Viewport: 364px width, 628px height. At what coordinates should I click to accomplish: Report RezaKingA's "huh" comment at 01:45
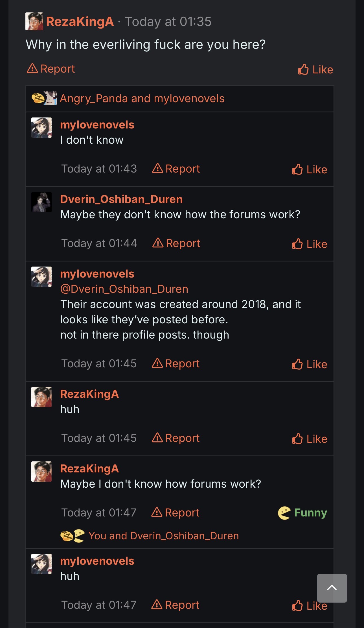tap(176, 438)
